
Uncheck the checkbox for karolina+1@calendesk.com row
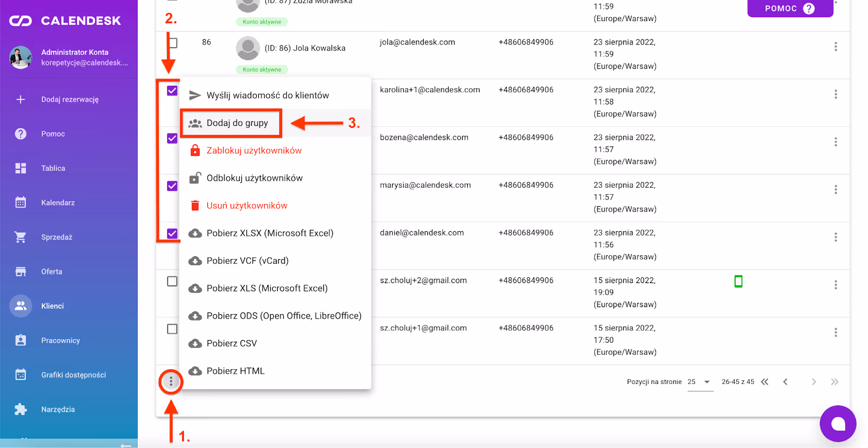coord(172,91)
